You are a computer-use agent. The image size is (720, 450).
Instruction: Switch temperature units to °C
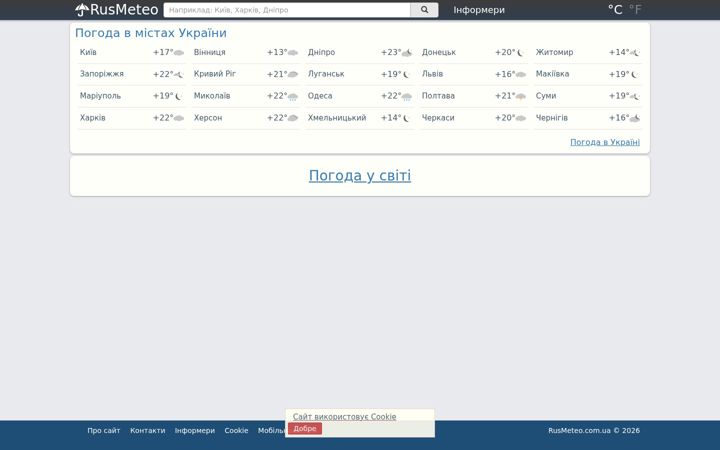coord(615,10)
